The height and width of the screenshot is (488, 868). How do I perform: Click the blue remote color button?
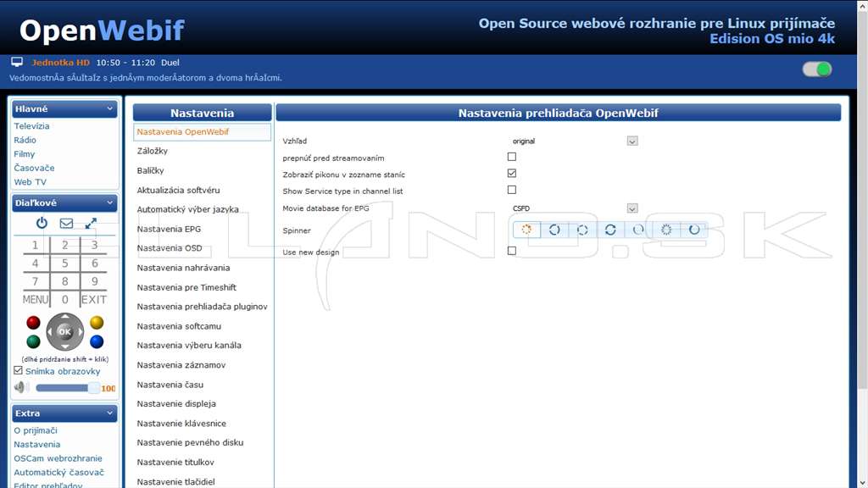point(97,341)
